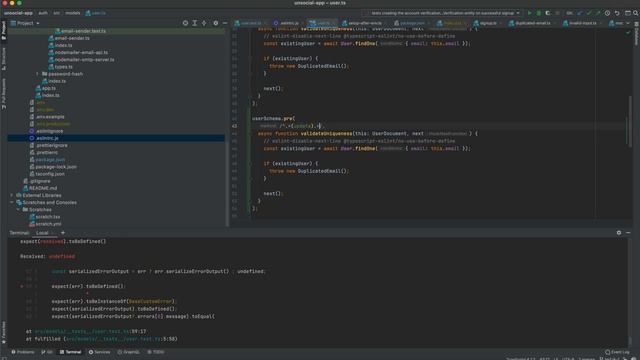Viewport: 640px width, 360px height.
Task: Switch to the package.json editor tab
Action: click(x=409, y=23)
